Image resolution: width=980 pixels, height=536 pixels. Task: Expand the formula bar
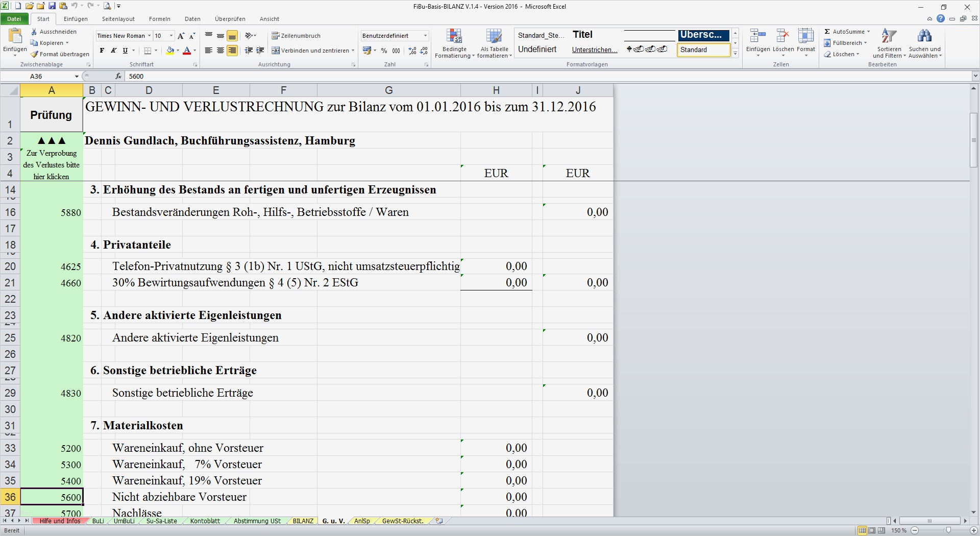pos(975,76)
